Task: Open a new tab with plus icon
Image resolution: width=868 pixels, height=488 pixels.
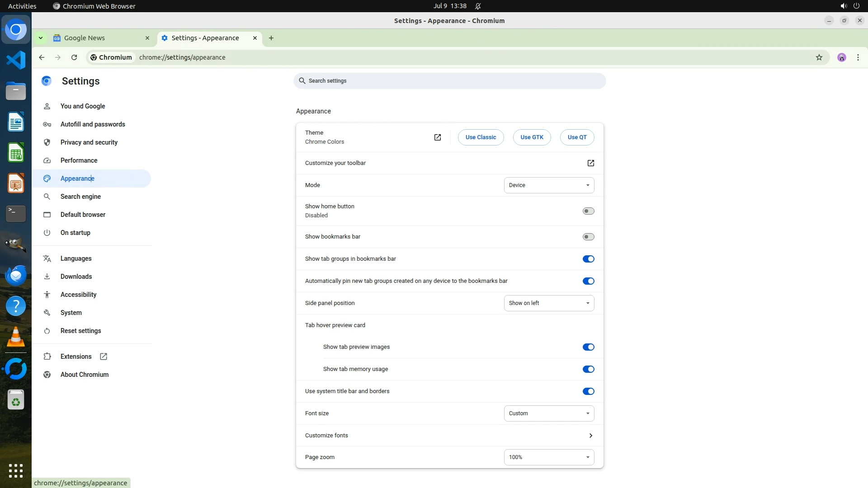Action: click(271, 38)
